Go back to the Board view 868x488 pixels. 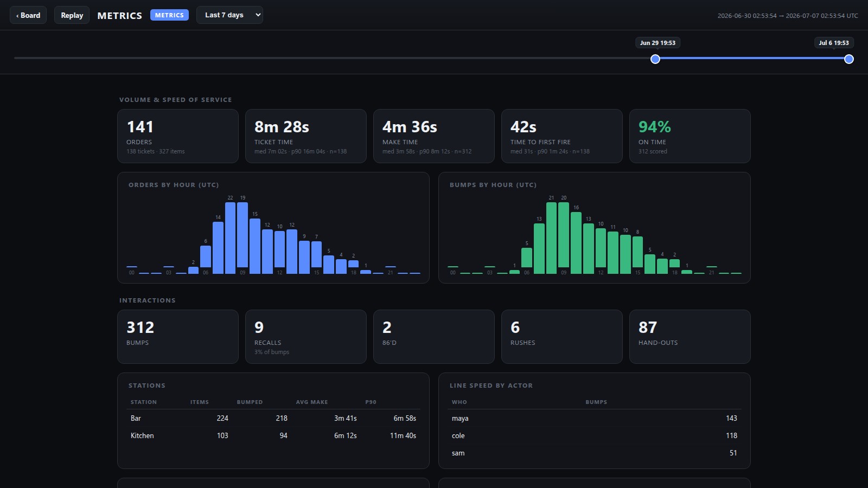[x=28, y=15]
